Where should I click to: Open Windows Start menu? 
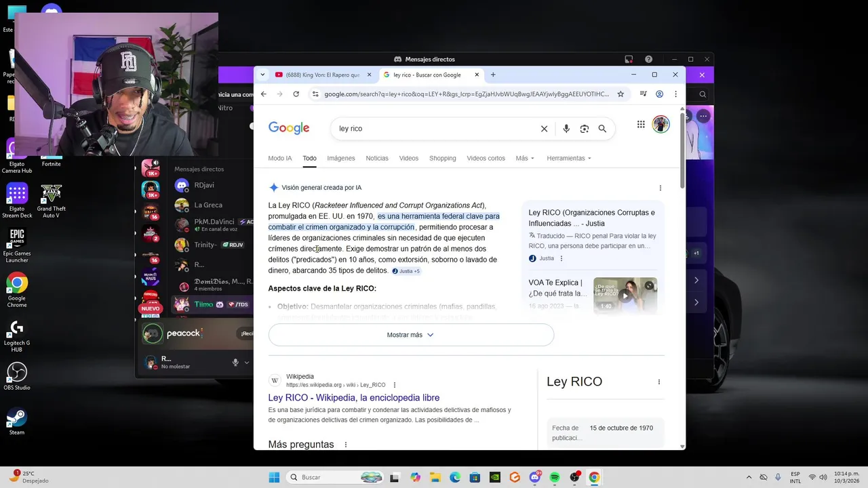pyautogui.click(x=274, y=477)
